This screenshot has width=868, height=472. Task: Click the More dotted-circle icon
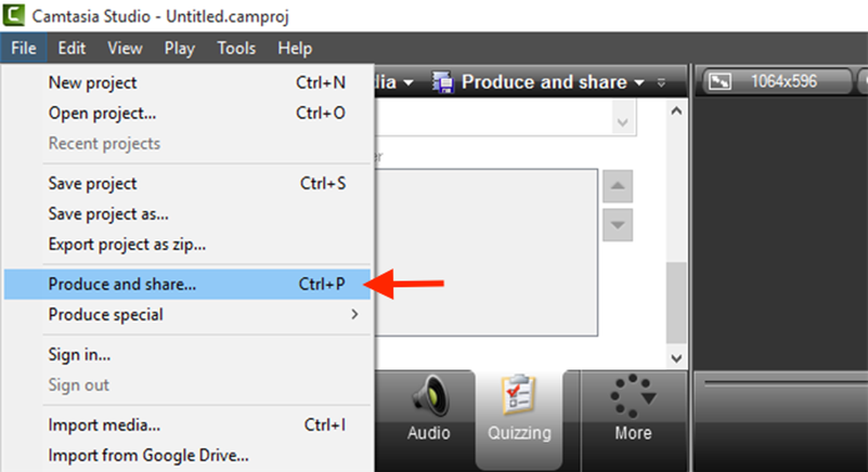click(633, 399)
